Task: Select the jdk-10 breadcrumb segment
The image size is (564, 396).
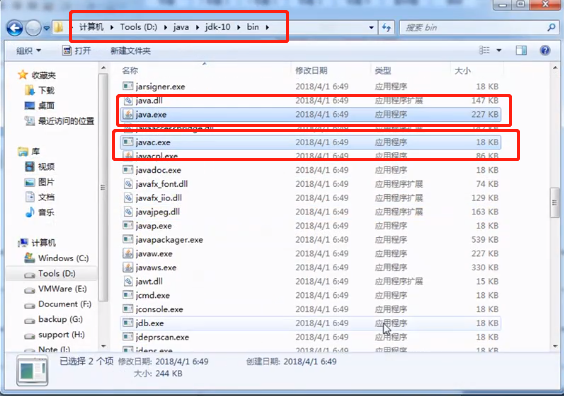Action: click(218, 27)
